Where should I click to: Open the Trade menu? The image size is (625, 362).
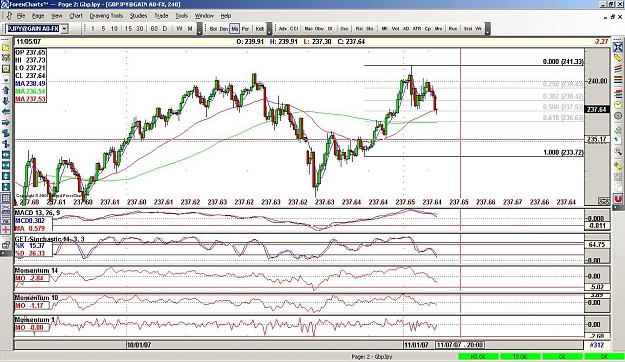[x=161, y=16]
